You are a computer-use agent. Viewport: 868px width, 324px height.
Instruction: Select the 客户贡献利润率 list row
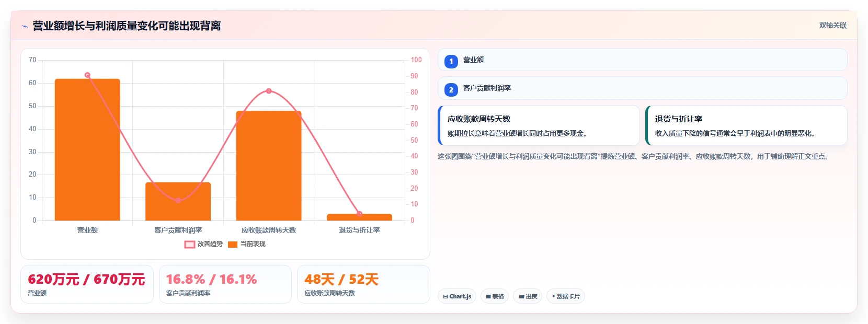pos(642,88)
